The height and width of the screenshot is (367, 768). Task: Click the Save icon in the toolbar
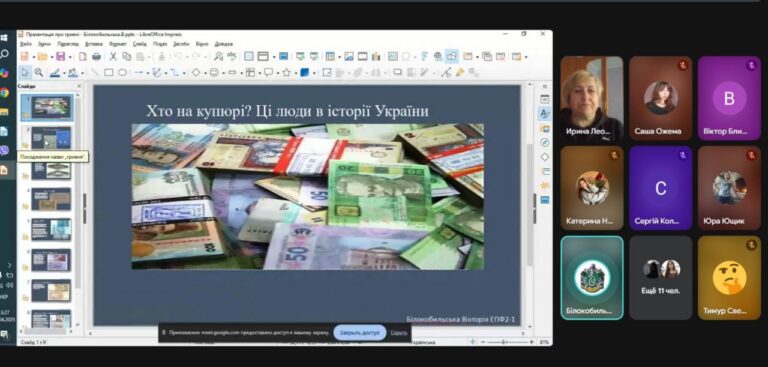60,57
